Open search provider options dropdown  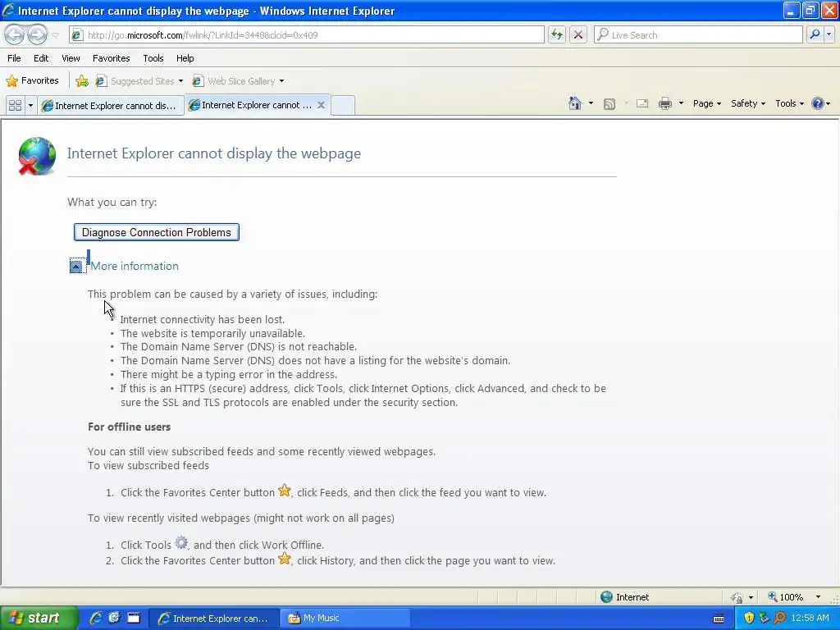829,34
